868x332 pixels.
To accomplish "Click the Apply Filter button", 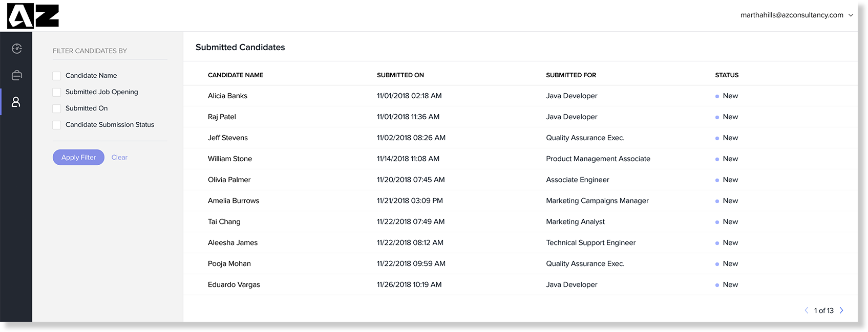I will tap(78, 158).
